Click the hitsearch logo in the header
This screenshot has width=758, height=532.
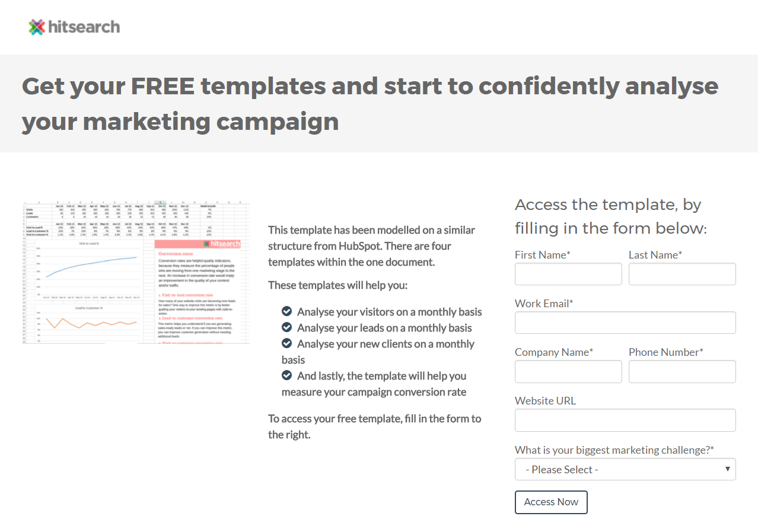74,27
